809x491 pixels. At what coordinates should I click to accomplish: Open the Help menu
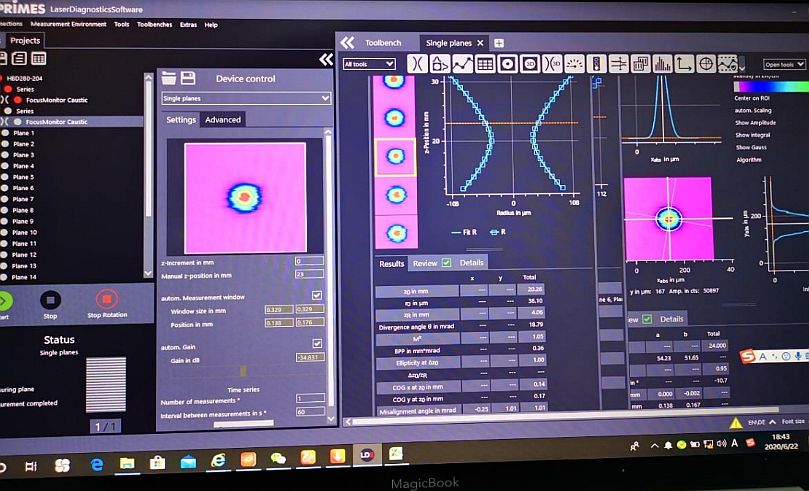tap(211, 25)
